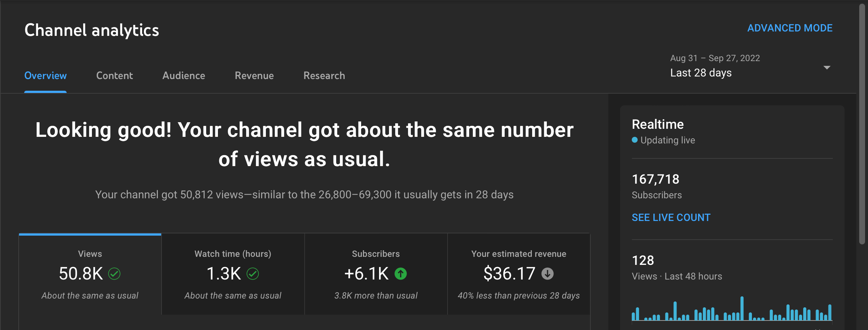868x330 pixels.
Task: Select the Aug 31 – Sep 27 date text
Action: click(x=715, y=57)
